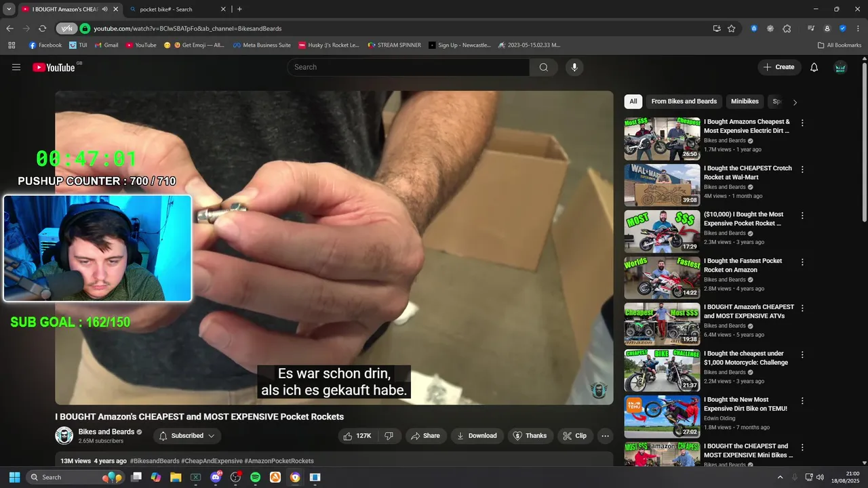Expand the Subscribed notification dropdown
The height and width of the screenshot is (488, 868).
pos(187,436)
